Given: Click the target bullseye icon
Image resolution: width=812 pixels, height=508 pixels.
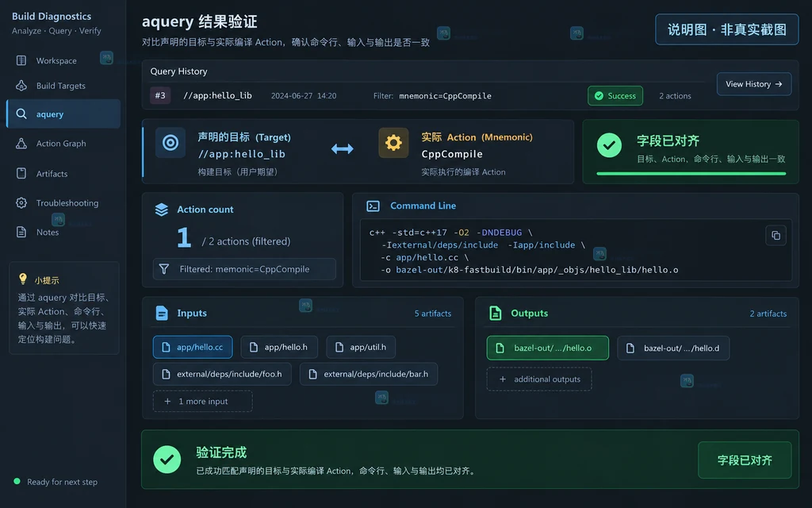Looking at the screenshot, I should click(x=170, y=143).
